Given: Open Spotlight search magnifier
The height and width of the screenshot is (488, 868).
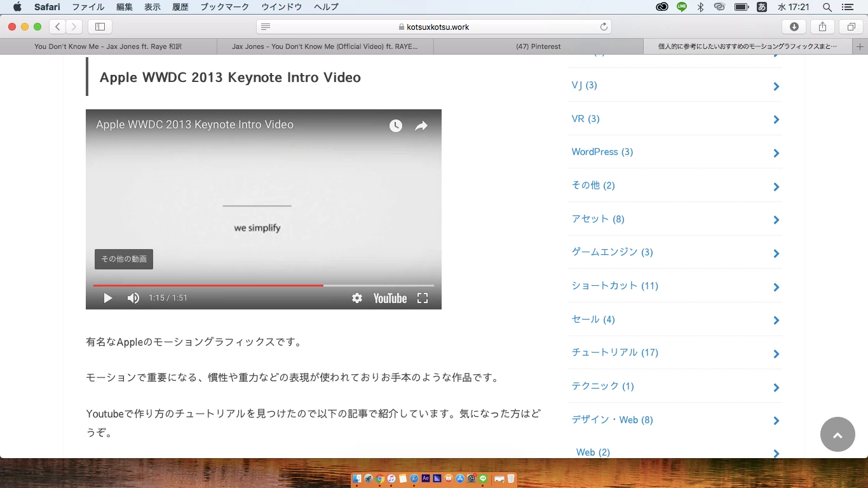Looking at the screenshot, I should (827, 7).
